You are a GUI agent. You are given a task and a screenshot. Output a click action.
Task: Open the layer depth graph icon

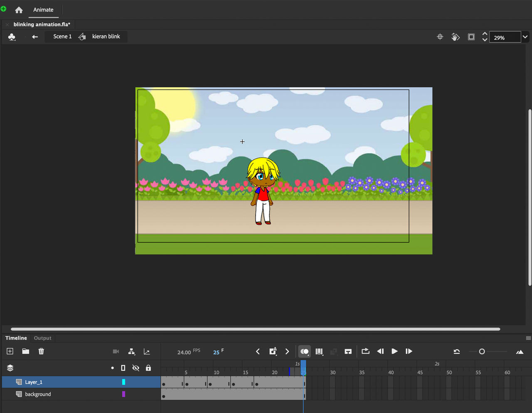[147, 352]
